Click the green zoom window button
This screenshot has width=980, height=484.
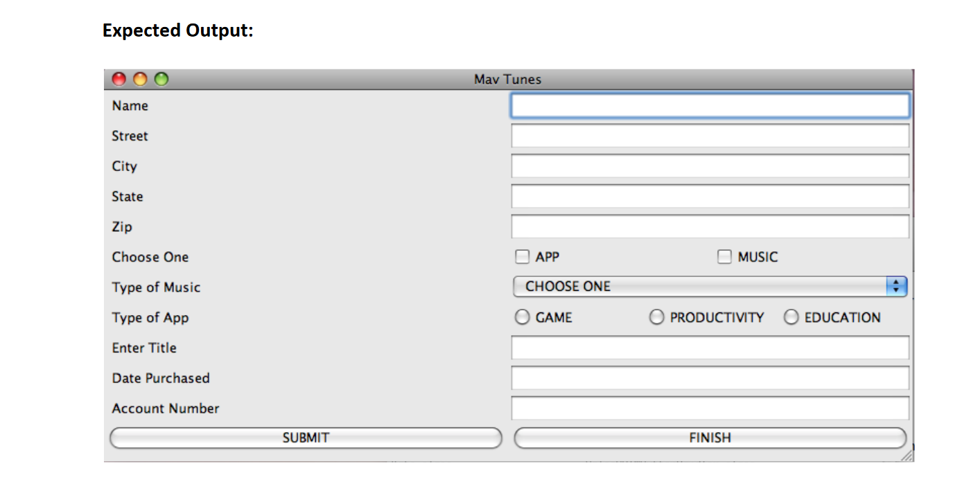click(161, 79)
